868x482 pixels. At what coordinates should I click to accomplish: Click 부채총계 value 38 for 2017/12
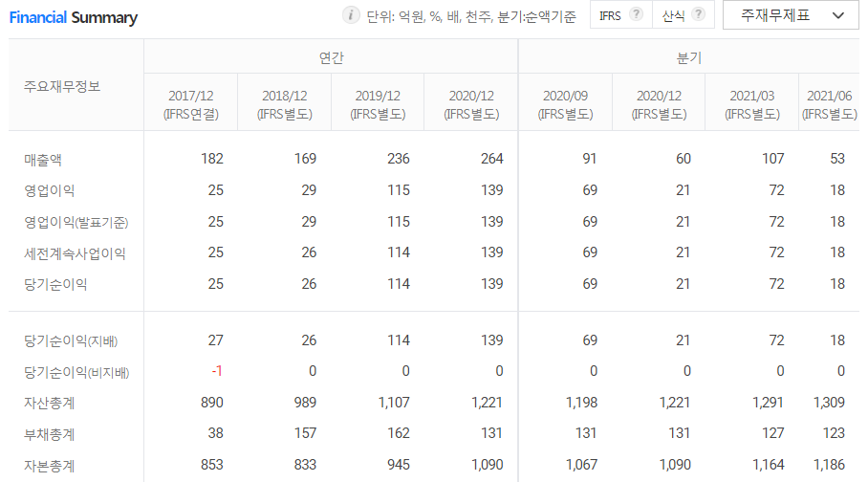click(216, 433)
